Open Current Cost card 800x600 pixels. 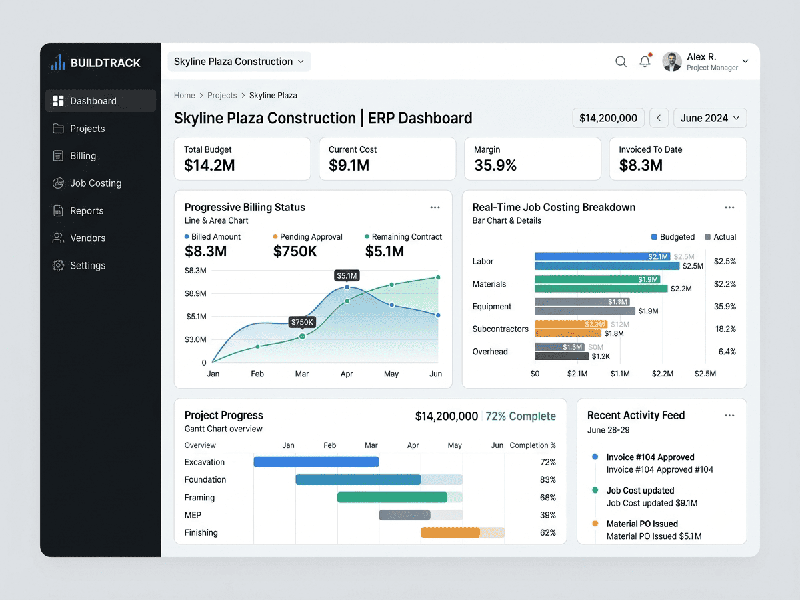387,159
